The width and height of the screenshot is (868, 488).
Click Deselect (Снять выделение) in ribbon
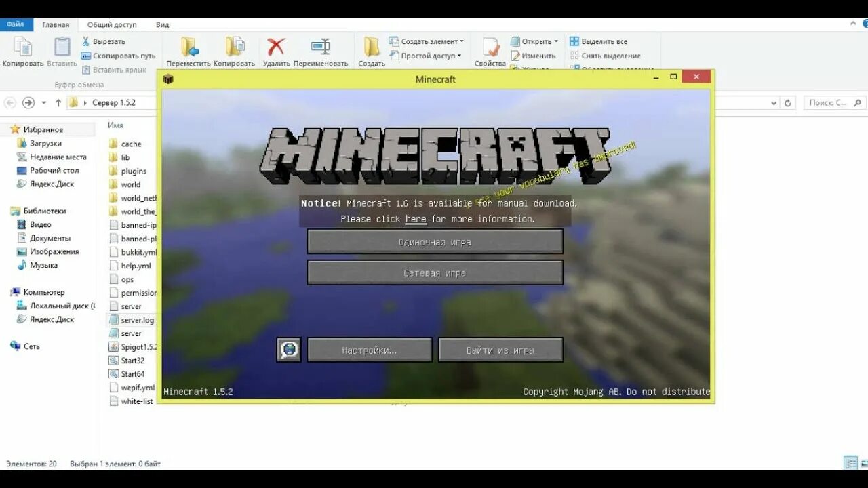point(605,56)
